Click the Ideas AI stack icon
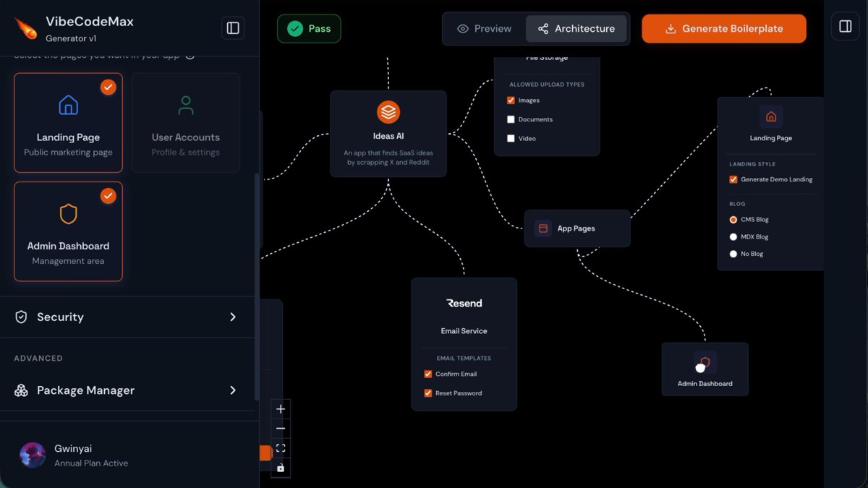The image size is (868, 488). click(388, 112)
